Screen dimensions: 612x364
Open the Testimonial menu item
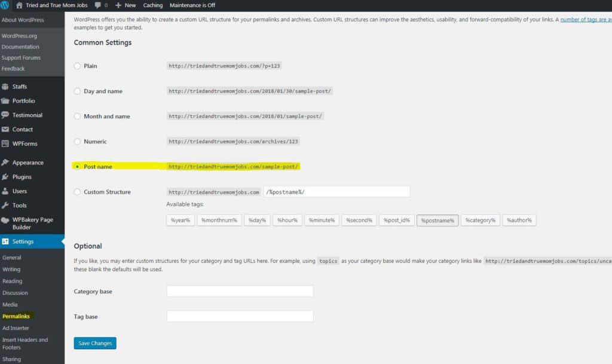(27, 115)
